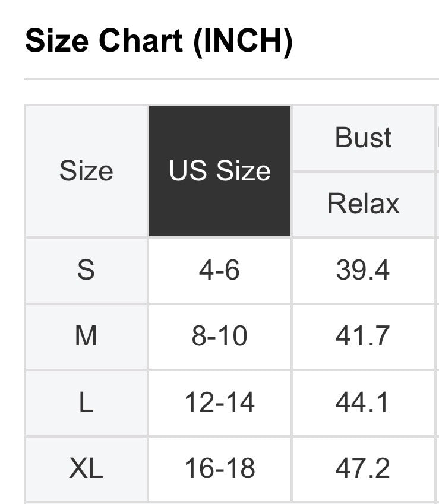This screenshot has height=504, width=439.
Task: Select the Relax sub-header under Bust
Action: 363,204
